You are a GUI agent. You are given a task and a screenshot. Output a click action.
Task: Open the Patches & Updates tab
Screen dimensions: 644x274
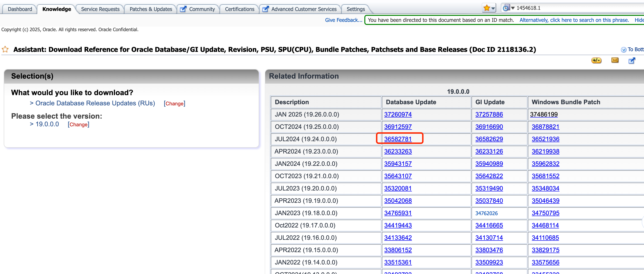coord(151,9)
